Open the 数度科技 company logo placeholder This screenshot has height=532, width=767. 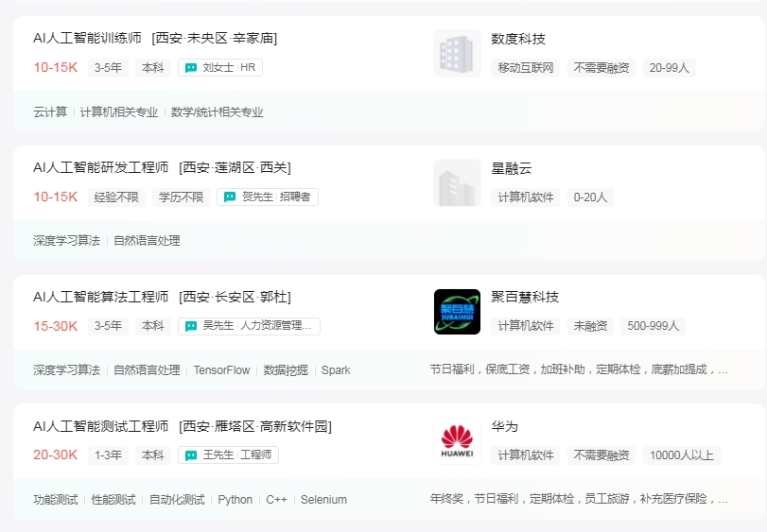(457, 53)
